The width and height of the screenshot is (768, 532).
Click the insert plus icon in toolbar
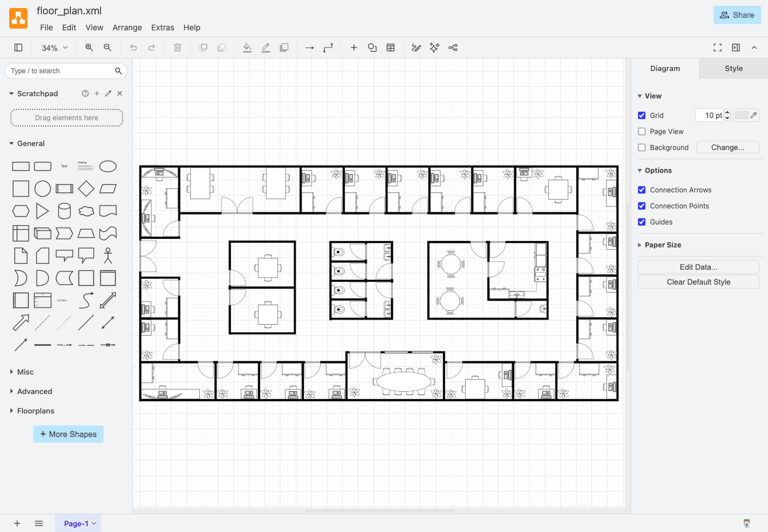[x=354, y=48]
